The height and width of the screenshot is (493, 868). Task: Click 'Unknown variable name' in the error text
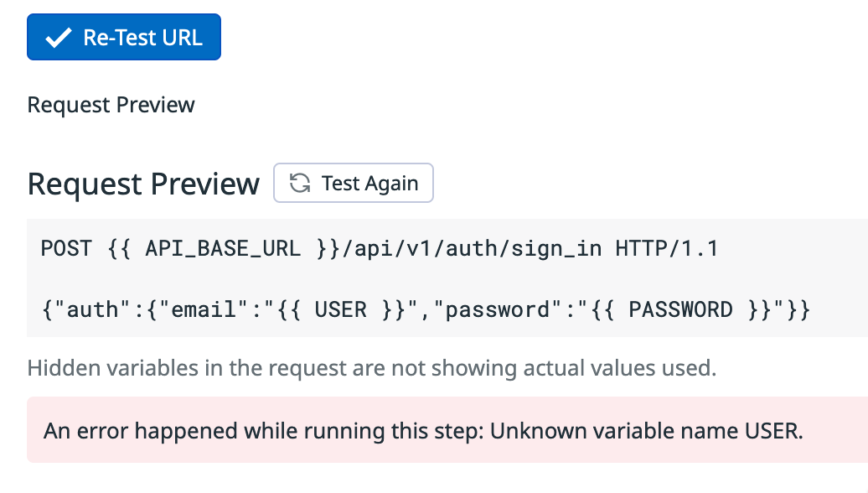point(614,431)
